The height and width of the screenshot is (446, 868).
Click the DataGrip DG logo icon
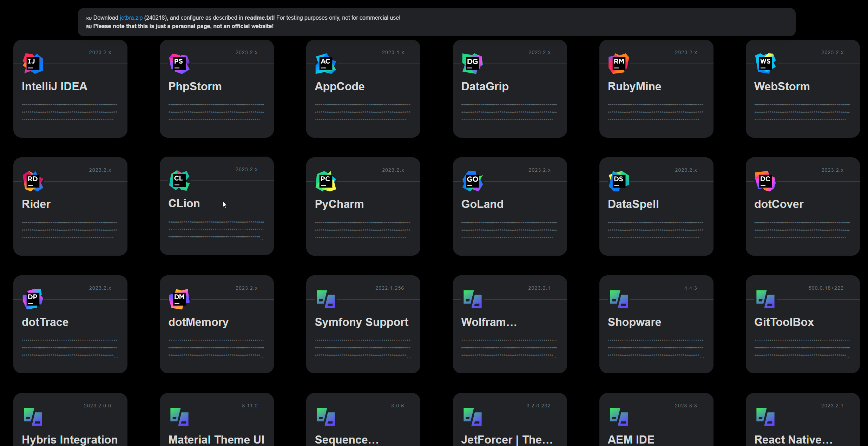(x=472, y=64)
